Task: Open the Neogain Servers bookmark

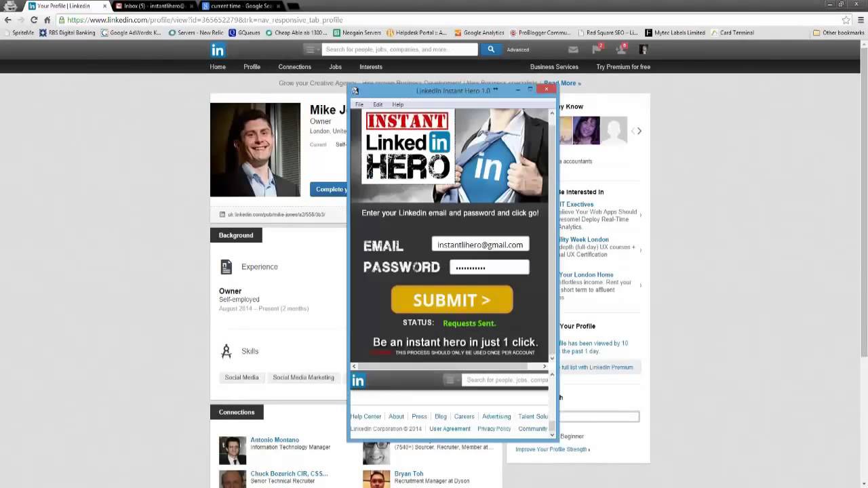Action: tap(357, 33)
